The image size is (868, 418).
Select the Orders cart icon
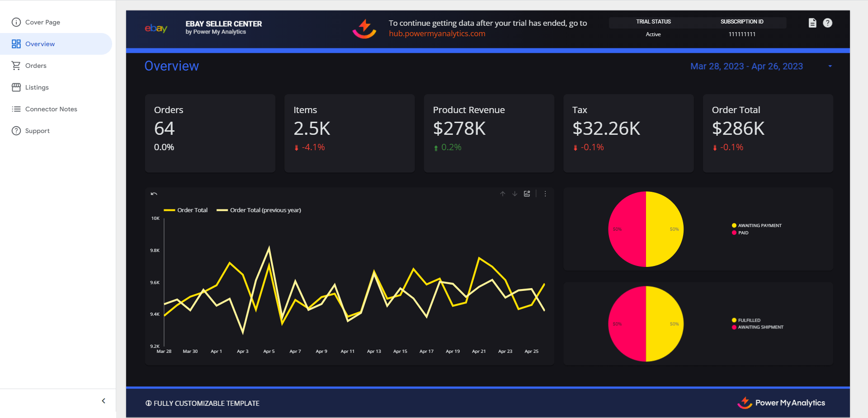pyautogui.click(x=16, y=65)
